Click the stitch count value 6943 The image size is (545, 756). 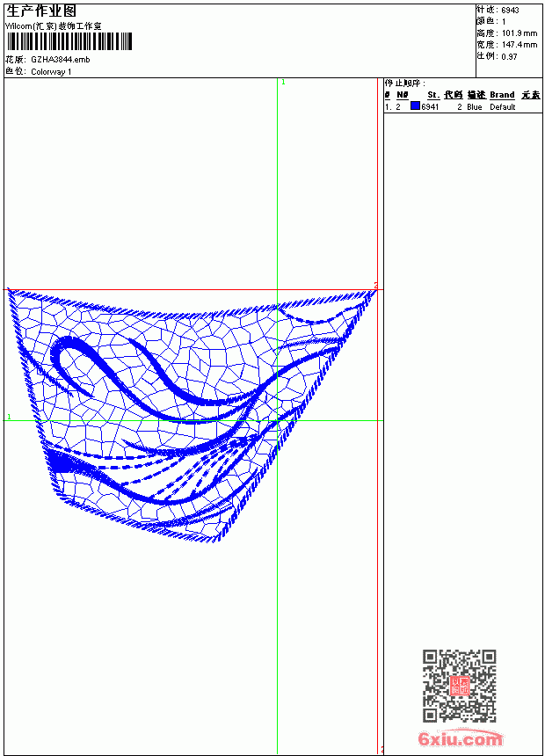pos(510,11)
